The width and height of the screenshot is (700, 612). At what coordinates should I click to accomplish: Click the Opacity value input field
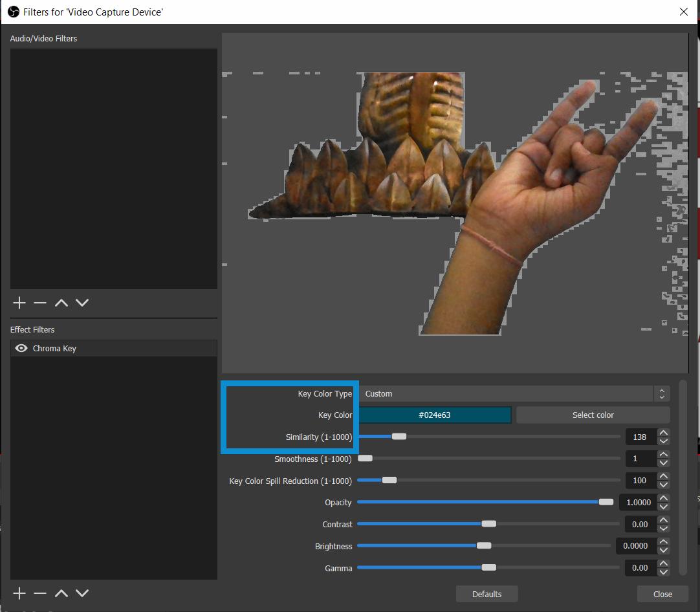click(637, 502)
